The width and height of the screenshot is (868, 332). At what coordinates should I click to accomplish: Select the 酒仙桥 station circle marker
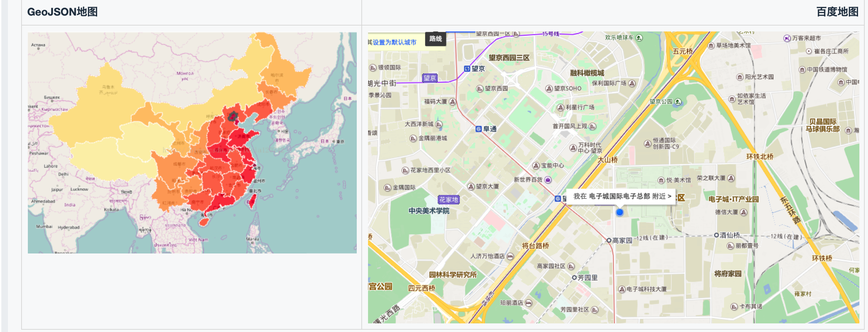(716, 235)
